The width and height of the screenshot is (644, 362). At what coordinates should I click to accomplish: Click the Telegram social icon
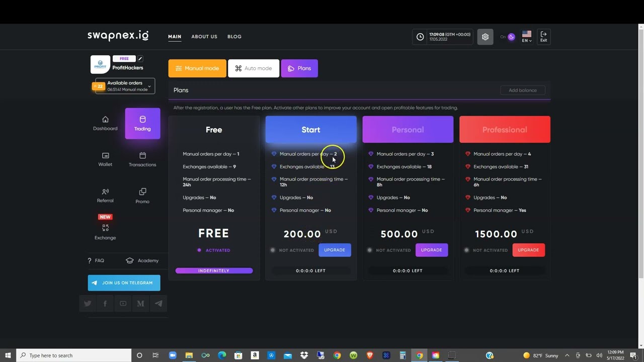[x=158, y=303]
